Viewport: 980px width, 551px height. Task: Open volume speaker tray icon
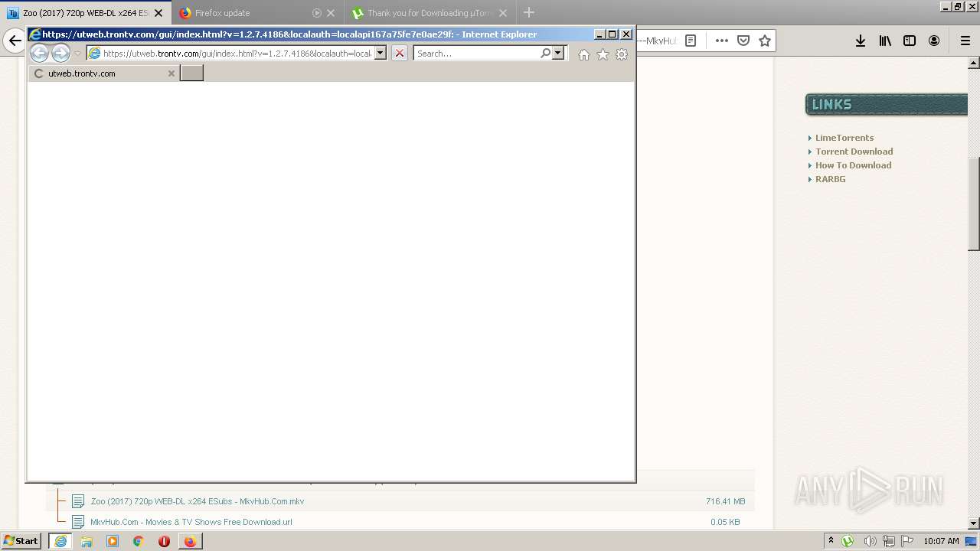[x=870, y=541]
